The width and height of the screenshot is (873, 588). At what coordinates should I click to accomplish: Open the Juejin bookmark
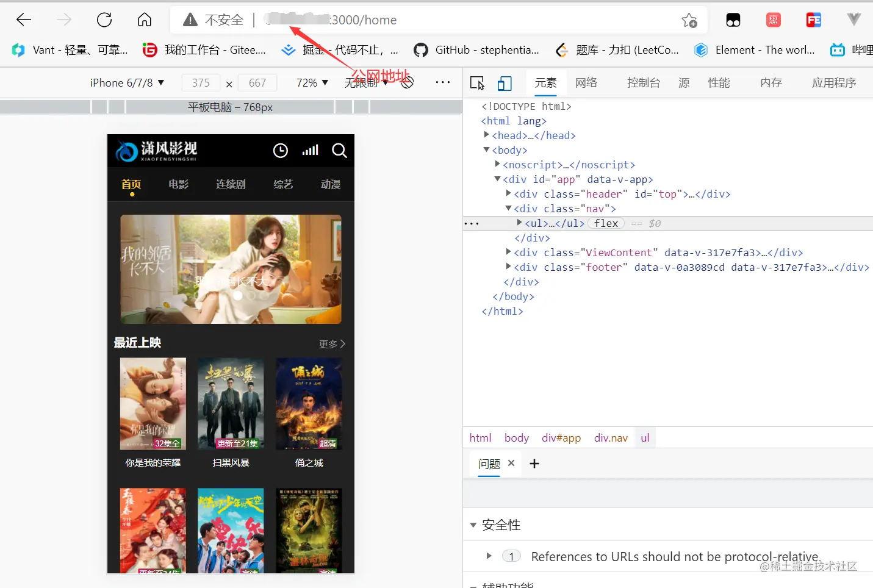coord(340,50)
